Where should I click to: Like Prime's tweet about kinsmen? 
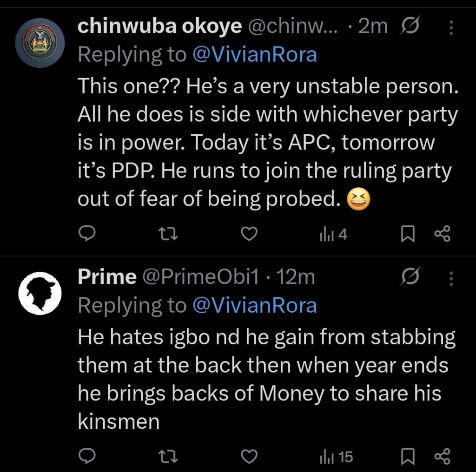pos(251,458)
